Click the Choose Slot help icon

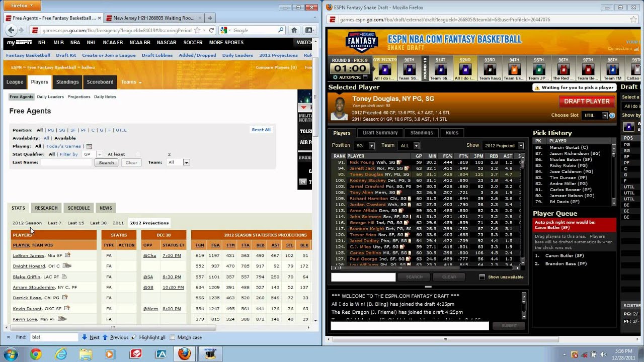coord(612,116)
